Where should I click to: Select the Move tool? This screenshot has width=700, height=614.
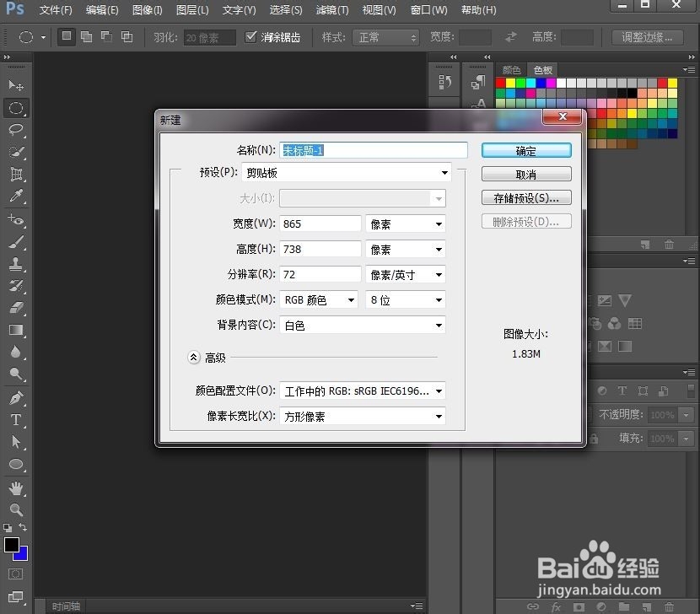pyautogui.click(x=15, y=84)
